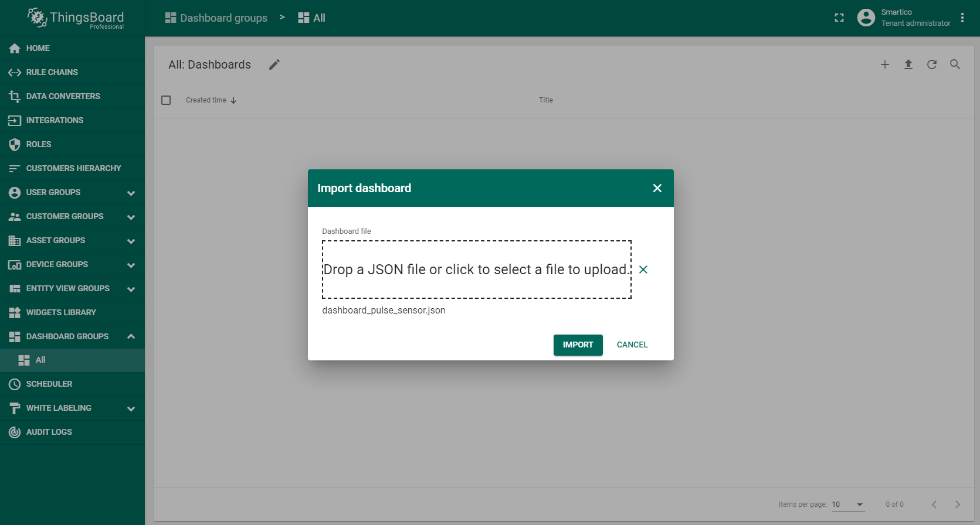Cancel the Import dashboard dialog
This screenshot has width=980, height=525.
(x=632, y=345)
